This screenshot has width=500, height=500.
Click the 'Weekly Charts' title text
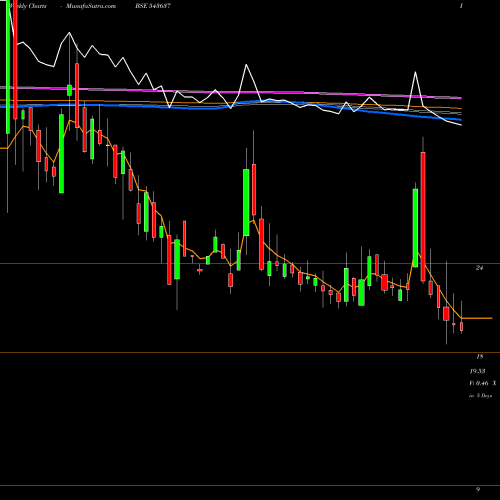pos(28,6)
